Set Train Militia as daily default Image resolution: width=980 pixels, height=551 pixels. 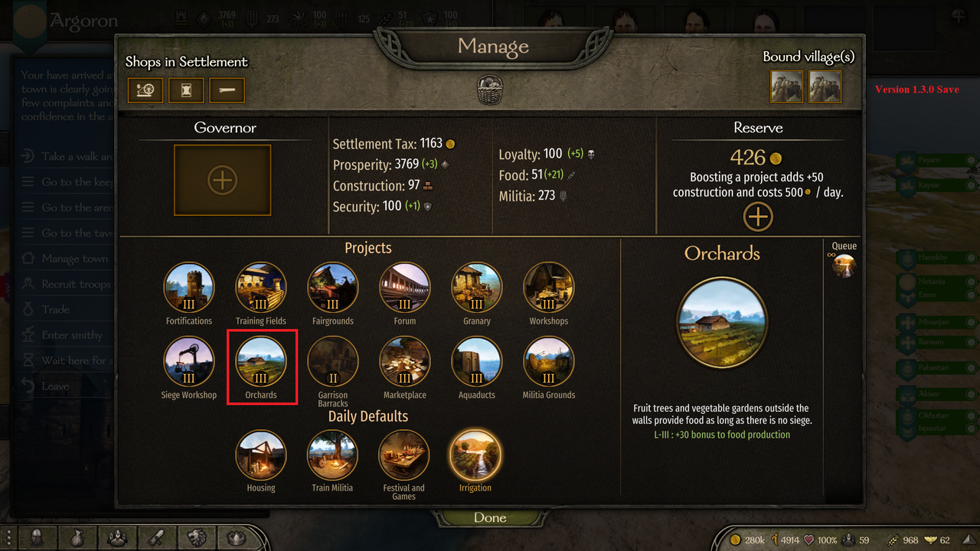click(332, 455)
